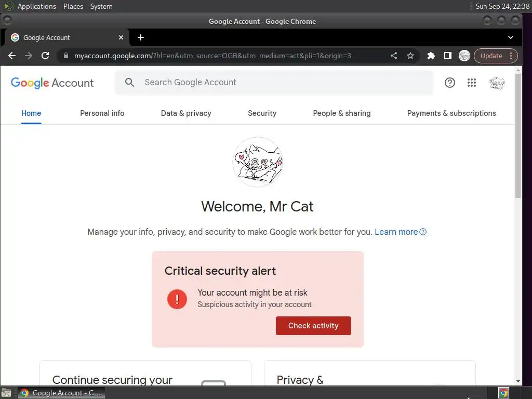This screenshot has width=532, height=399.
Task: Reload the current page
Action: tap(45, 56)
